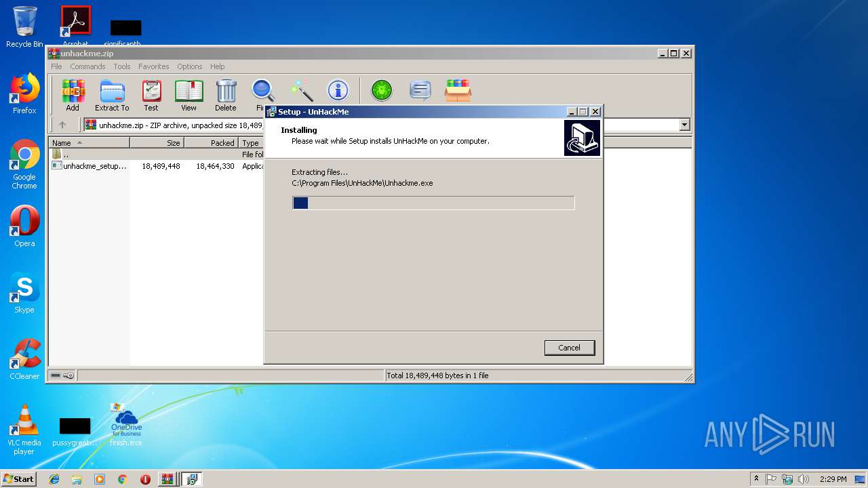This screenshot has width=868, height=488.
Task: Click Windows Media Player taskbar icon
Action: click(x=100, y=479)
